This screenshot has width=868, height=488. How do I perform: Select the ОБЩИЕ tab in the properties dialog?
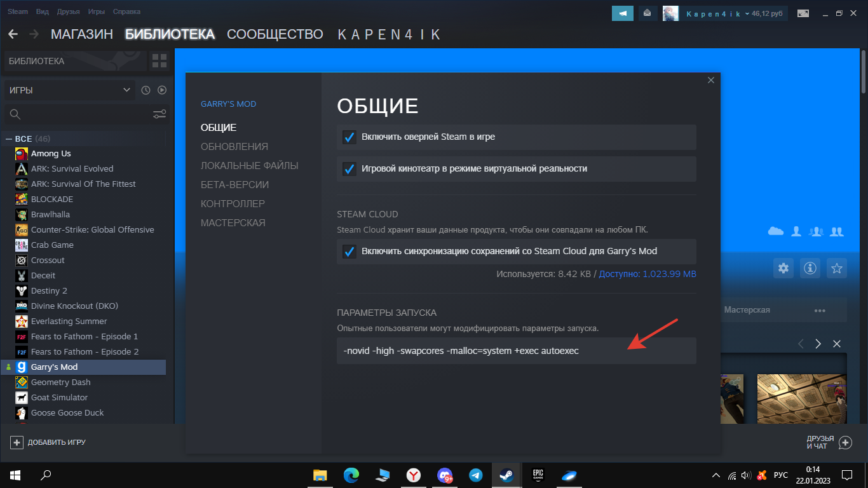(x=219, y=128)
